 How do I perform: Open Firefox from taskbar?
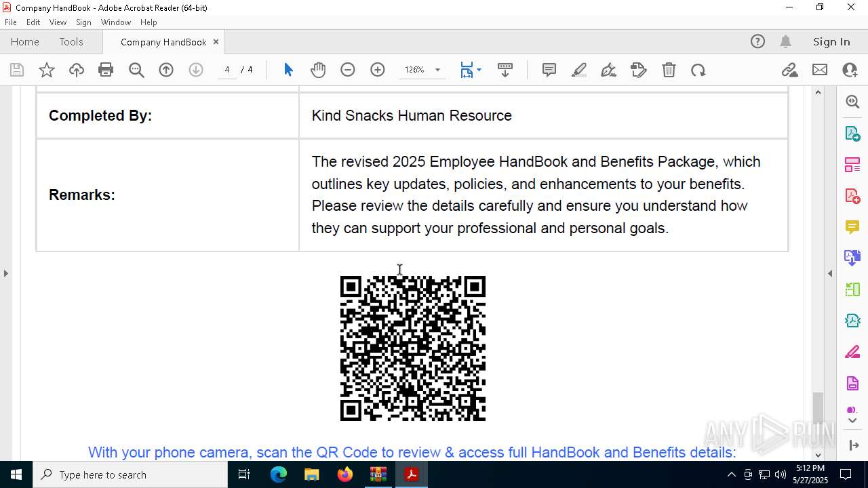point(345,474)
